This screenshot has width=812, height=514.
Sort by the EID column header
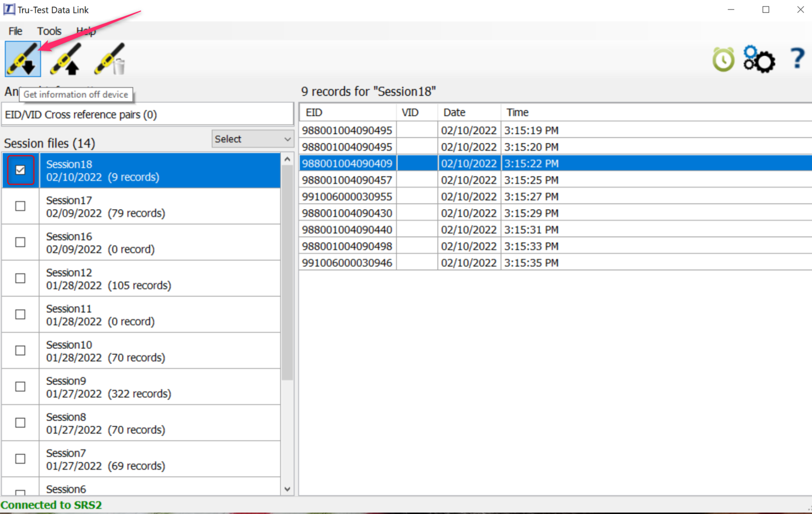pyautogui.click(x=348, y=112)
